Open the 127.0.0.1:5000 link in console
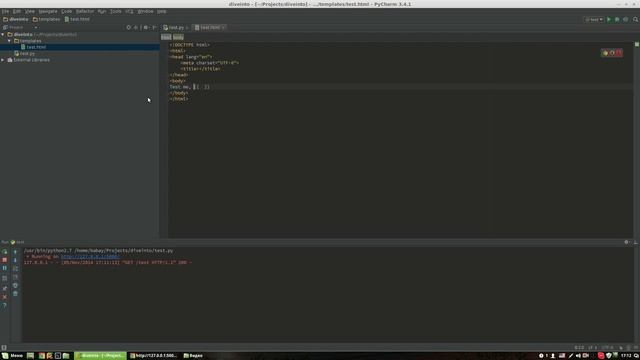The image size is (640, 360). coord(90,257)
